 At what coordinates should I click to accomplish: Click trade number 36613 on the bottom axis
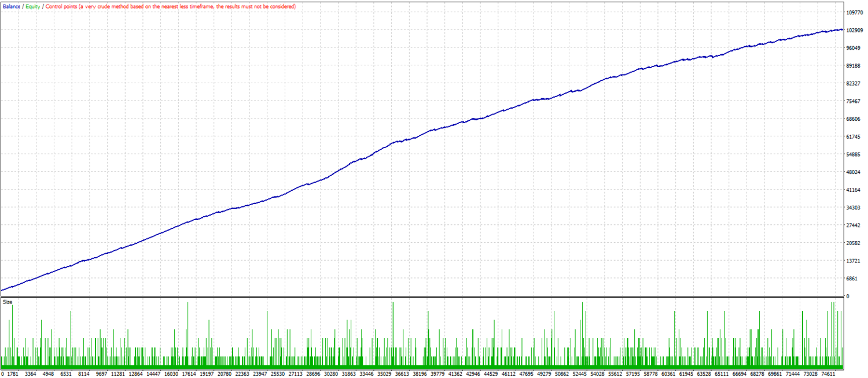402,374
